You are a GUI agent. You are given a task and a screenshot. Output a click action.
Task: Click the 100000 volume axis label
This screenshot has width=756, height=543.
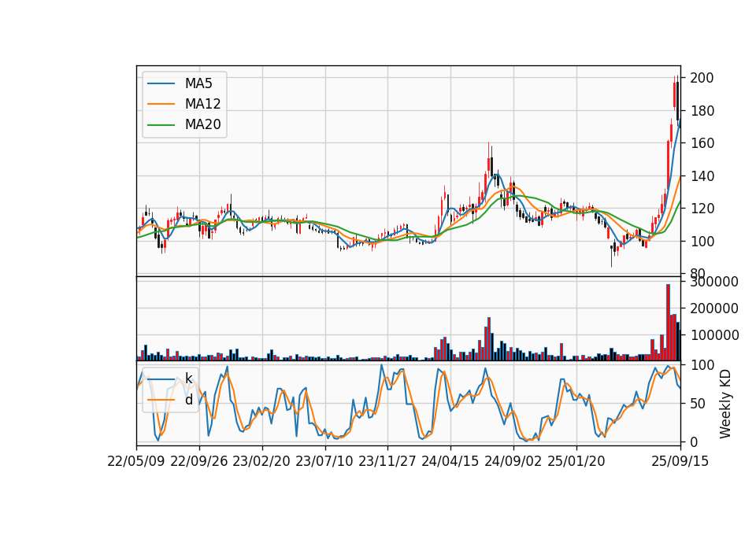714,335
